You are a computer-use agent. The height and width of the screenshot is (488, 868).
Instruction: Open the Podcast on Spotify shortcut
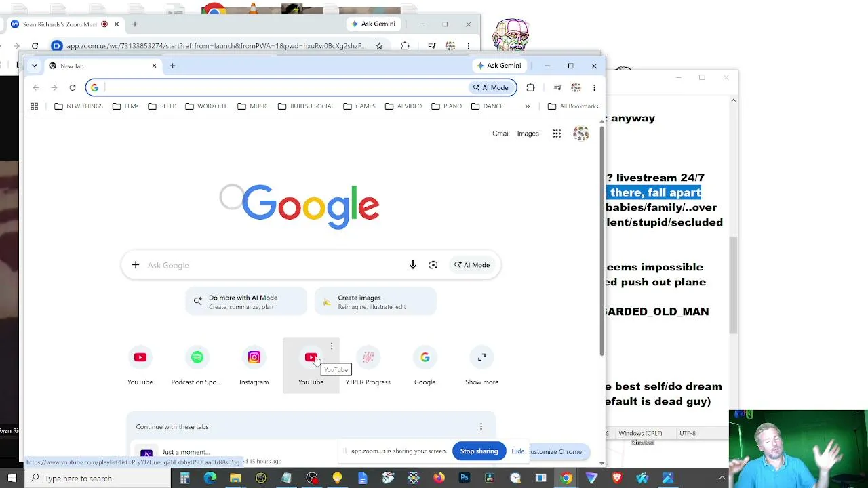(197, 365)
